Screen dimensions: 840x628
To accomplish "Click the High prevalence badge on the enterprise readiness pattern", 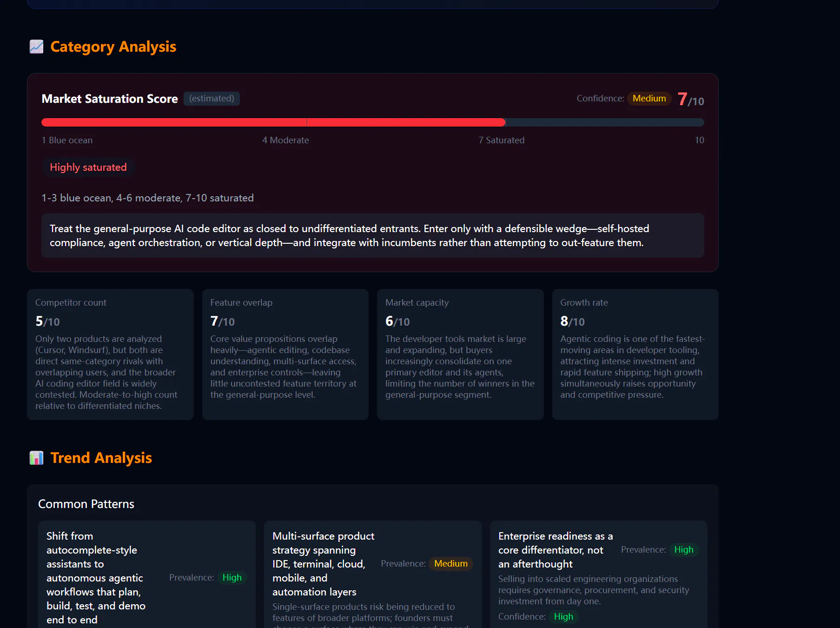I will (684, 550).
